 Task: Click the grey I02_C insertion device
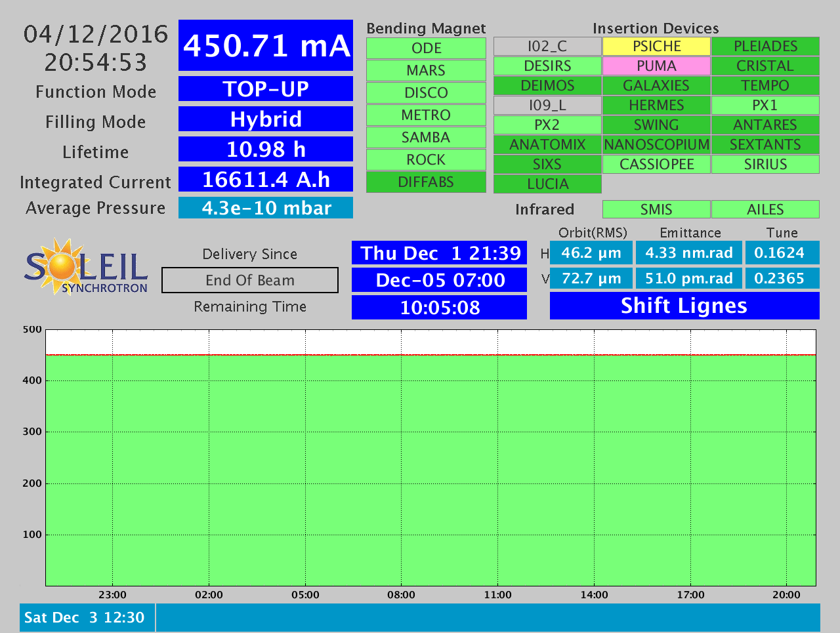pyautogui.click(x=547, y=46)
